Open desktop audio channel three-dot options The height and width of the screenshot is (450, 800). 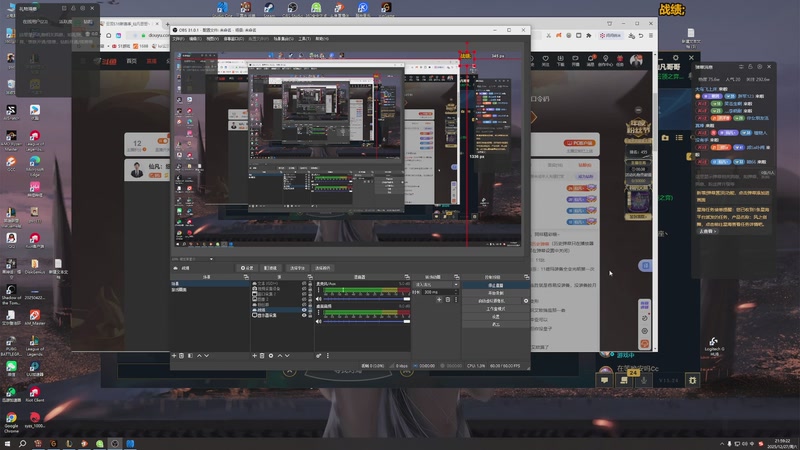318,312
